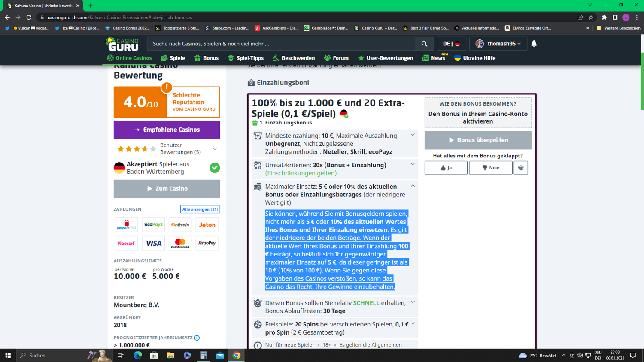Viewport: 644px width, 362px height.
Task: Expand the Umsatzkriterien details
Action: (413, 165)
